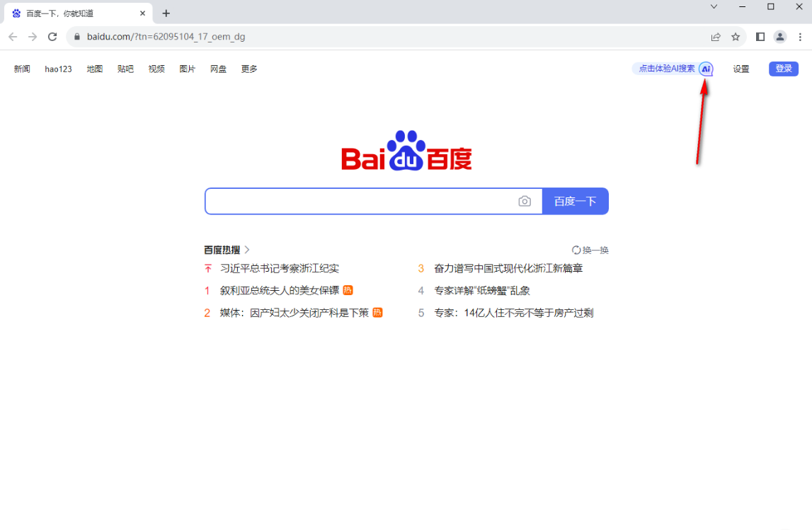The width and height of the screenshot is (812, 530).
Task: Click the 百度一下 search button
Action: [576, 202]
